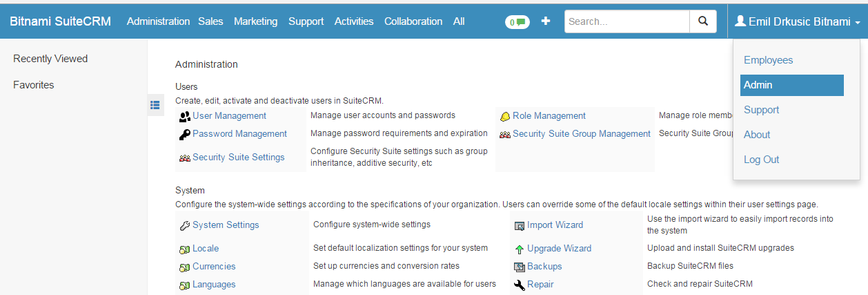Open the notifications counter bubble
The width and height of the screenshot is (868, 295).
click(516, 22)
